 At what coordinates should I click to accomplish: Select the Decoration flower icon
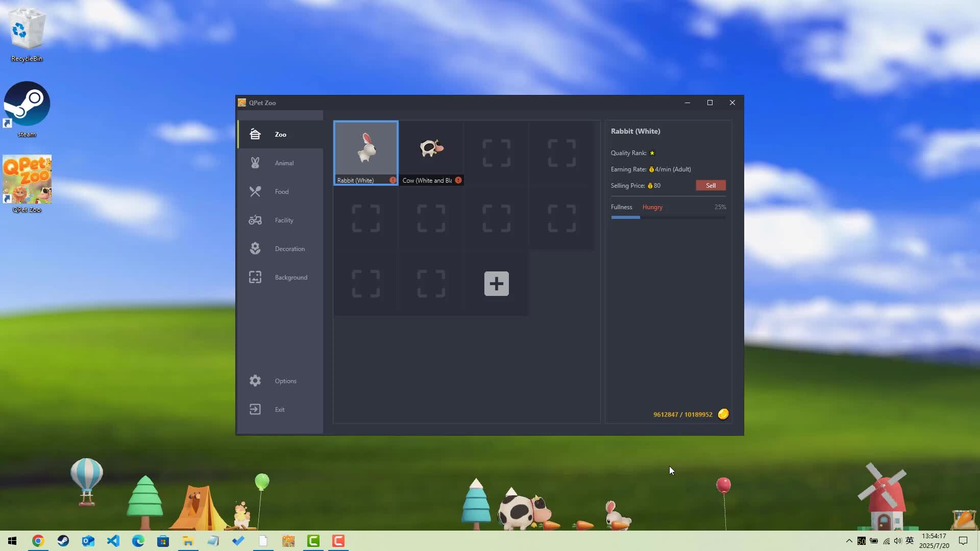tap(255, 248)
